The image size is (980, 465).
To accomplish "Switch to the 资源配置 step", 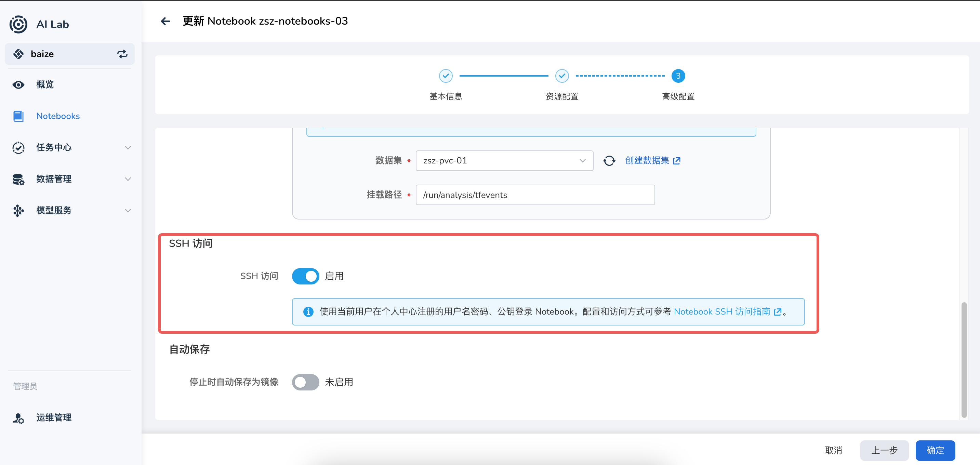I will coord(562,76).
